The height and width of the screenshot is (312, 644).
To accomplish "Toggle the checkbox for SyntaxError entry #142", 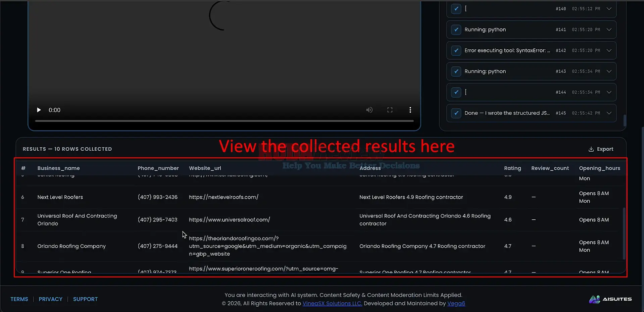I will pos(456,50).
